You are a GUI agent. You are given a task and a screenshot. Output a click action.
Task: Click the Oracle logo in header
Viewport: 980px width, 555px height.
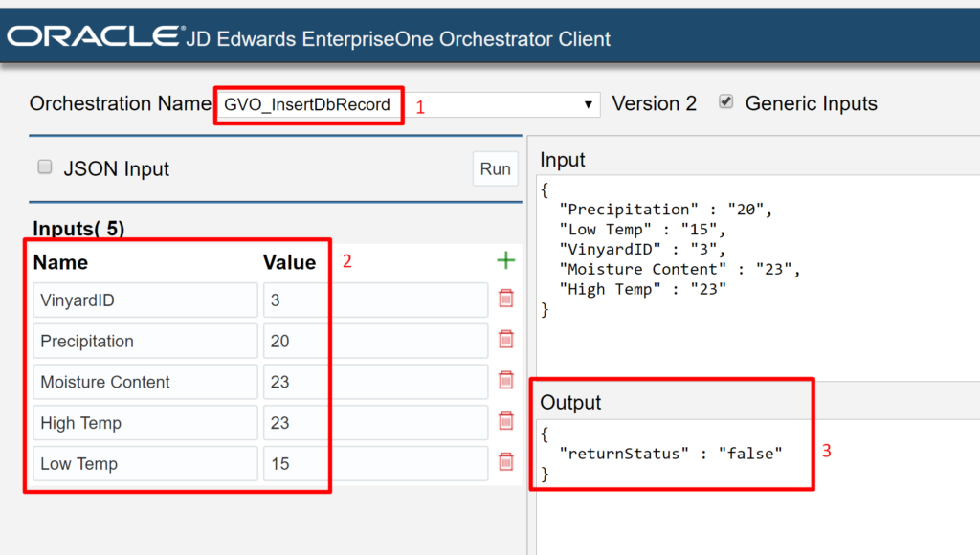96,36
